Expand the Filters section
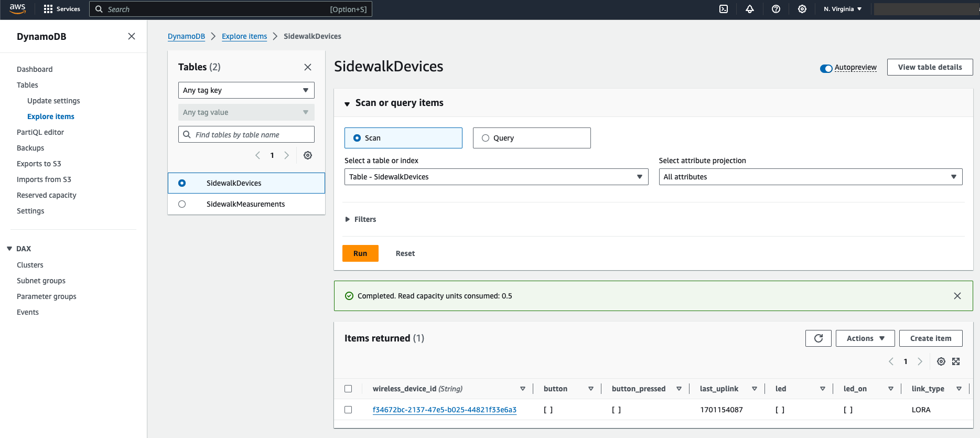Image resolution: width=980 pixels, height=438 pixels. point(361,219)
